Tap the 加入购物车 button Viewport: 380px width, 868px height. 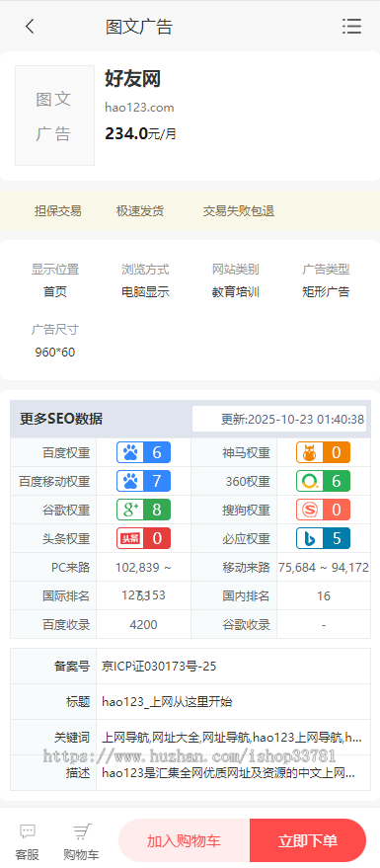click(184, 841)
